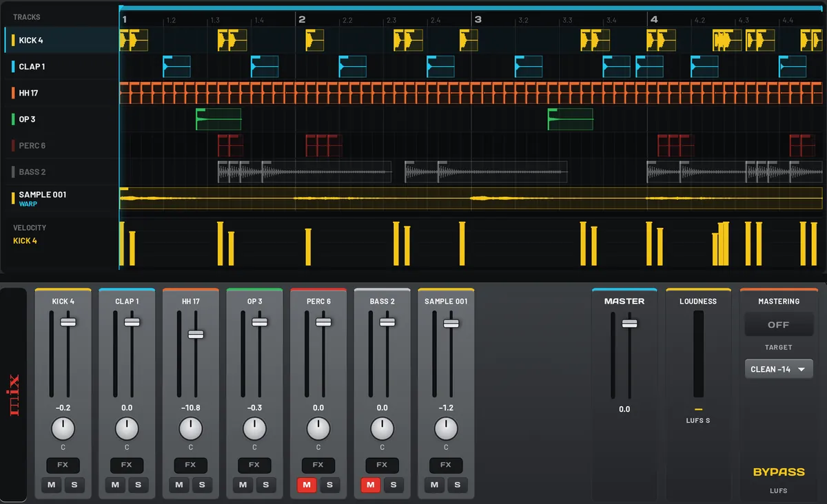Image resolution: width=827 pixels, height=504 pixels.
Task: Open FX for HH 17 channel
Action: tap(191, 465)
